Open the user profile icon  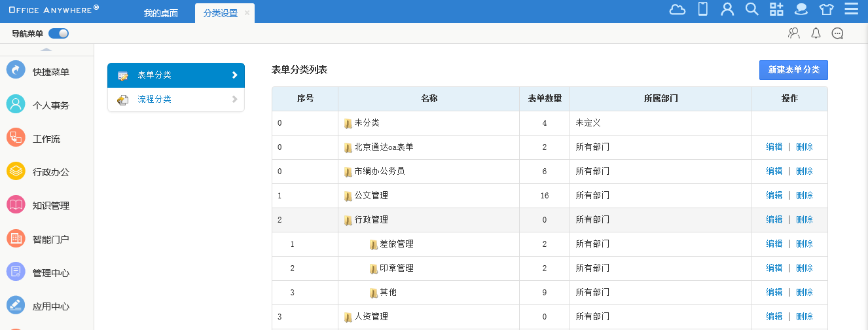point(727,9)
